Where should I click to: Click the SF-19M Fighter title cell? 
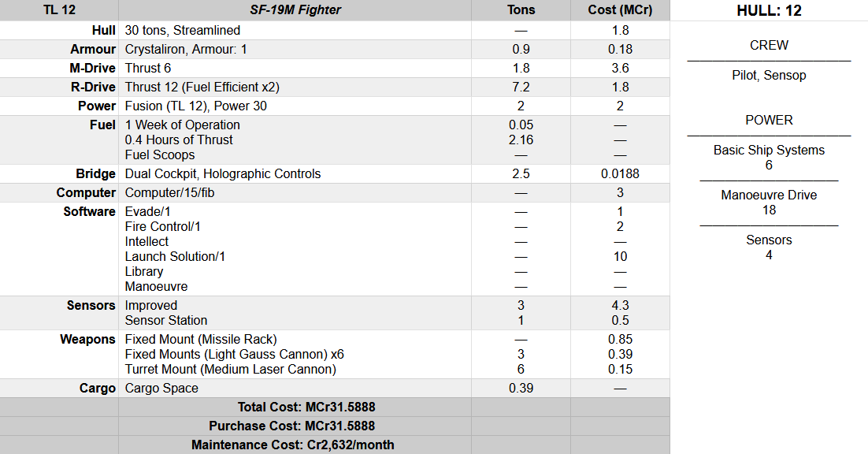295,10
